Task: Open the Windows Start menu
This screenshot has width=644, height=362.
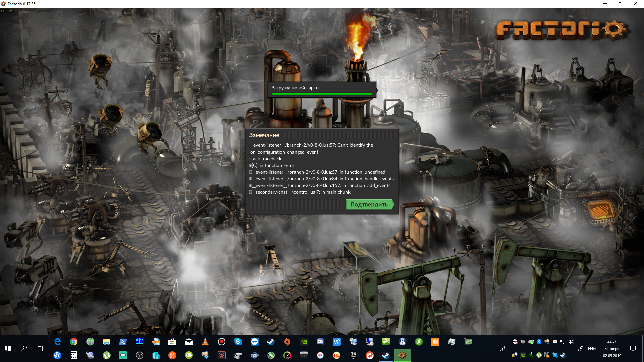Action: pos(8,348)
